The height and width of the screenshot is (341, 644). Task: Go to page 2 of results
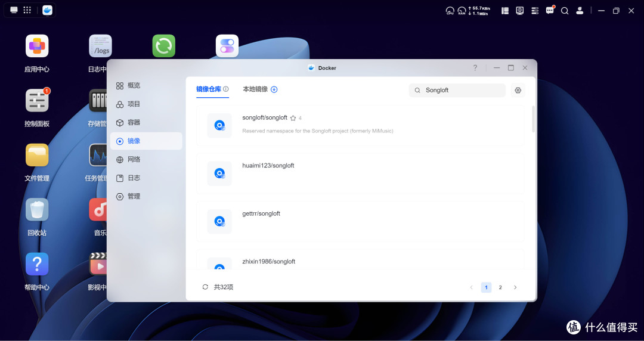(x=500, y=287)
